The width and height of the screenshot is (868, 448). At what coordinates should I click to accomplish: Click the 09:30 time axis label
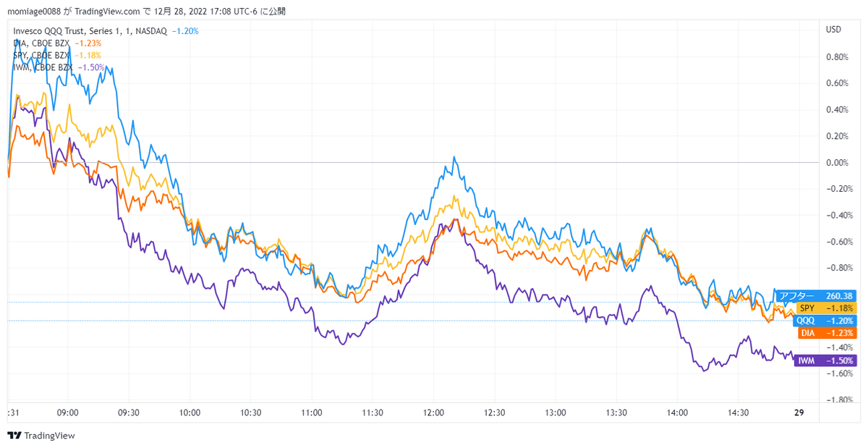pyautogui.click(x=128, y=413)
